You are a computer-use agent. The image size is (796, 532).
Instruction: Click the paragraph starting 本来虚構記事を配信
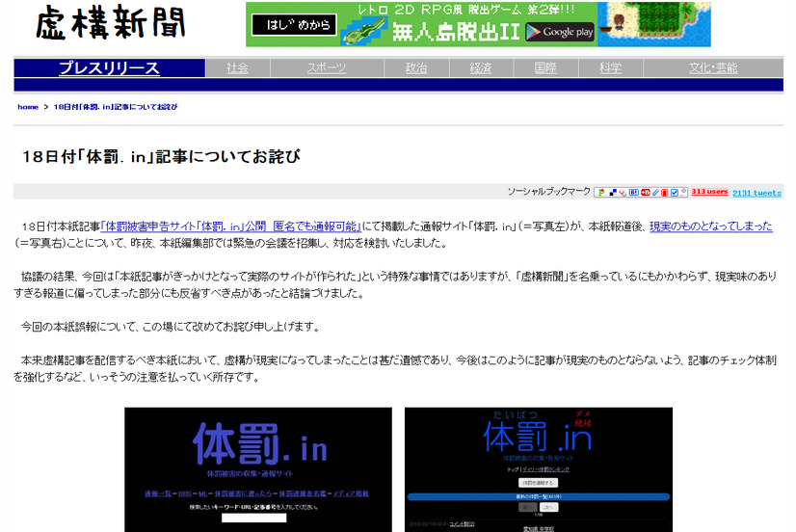pos(395,368)
